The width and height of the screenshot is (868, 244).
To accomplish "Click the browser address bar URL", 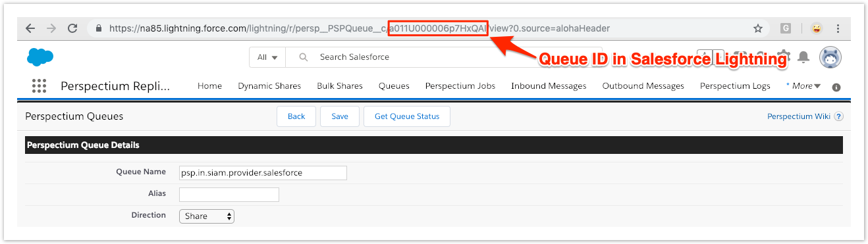I will (x=359, y=28).
